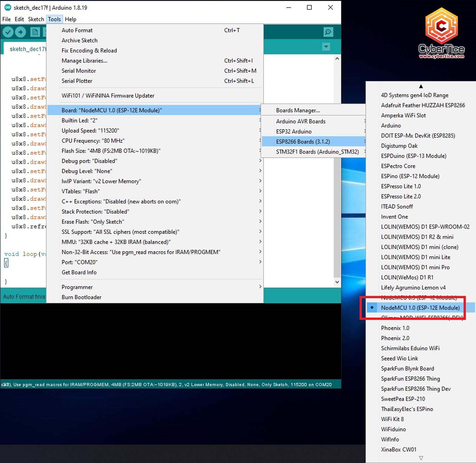Image resolution: width=476 pixels, height=463 pixels.
Task: Switch to the sketch_dec17f tab
Action: 28,49
